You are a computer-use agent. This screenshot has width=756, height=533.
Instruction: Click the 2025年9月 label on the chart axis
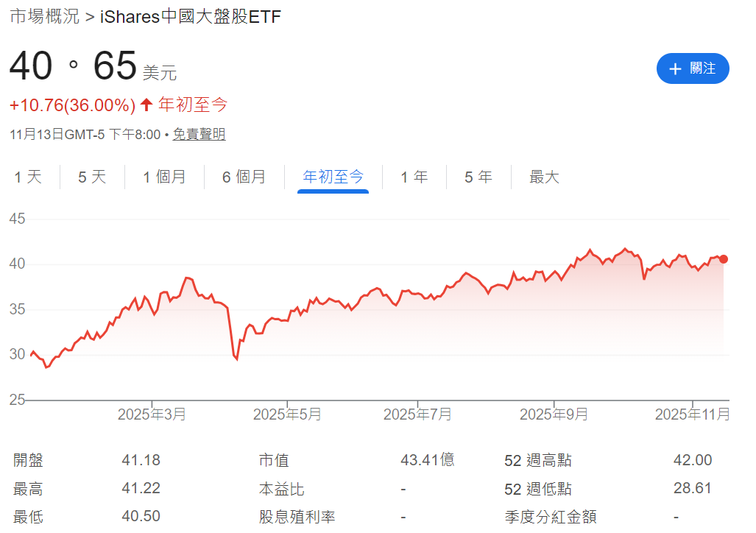(x=554, y=414)
